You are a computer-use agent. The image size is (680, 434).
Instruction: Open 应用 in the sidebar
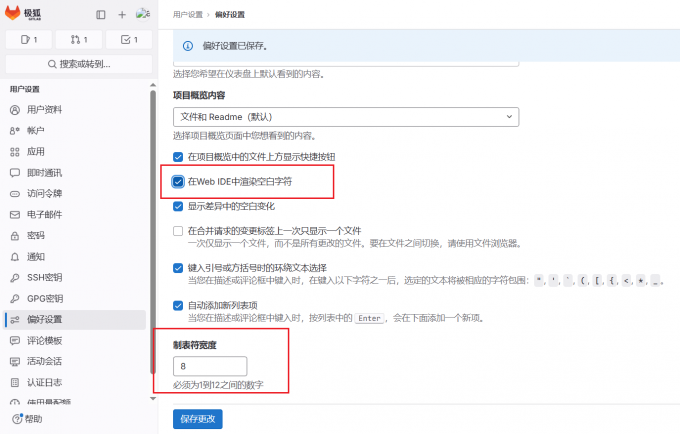tap(75, 152)
